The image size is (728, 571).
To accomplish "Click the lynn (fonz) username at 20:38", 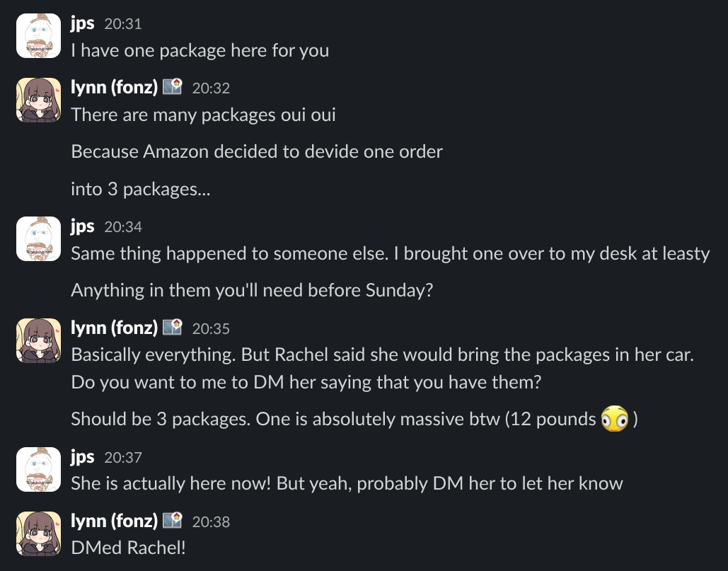I will 112,521.
